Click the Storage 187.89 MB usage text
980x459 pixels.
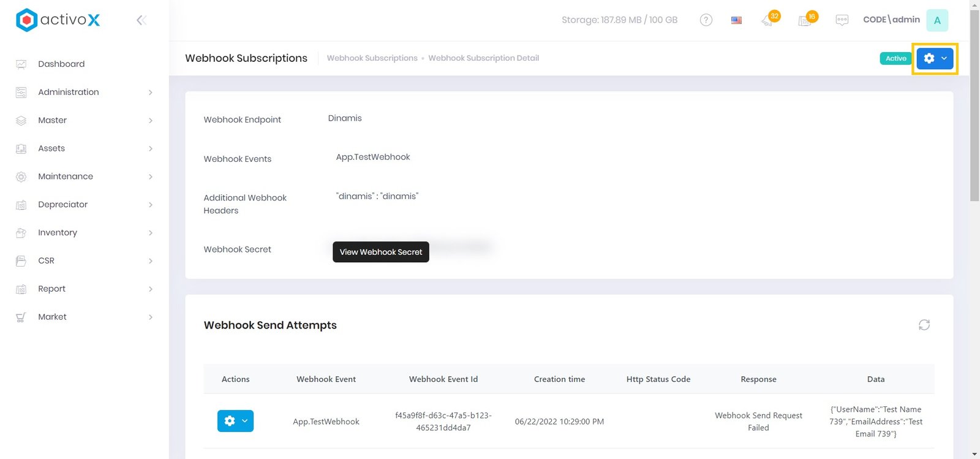[619, 20]
